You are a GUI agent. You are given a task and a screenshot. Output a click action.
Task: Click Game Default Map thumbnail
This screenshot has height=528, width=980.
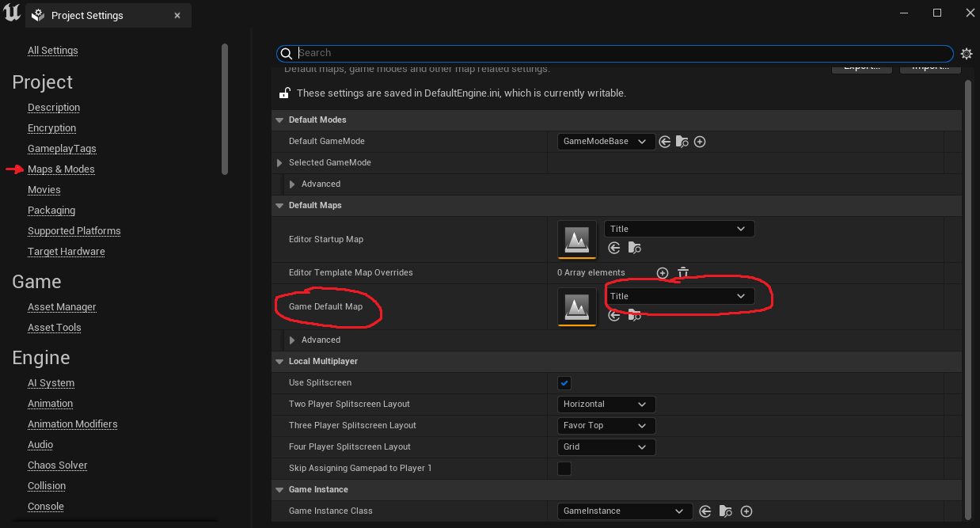click(577, 307)
